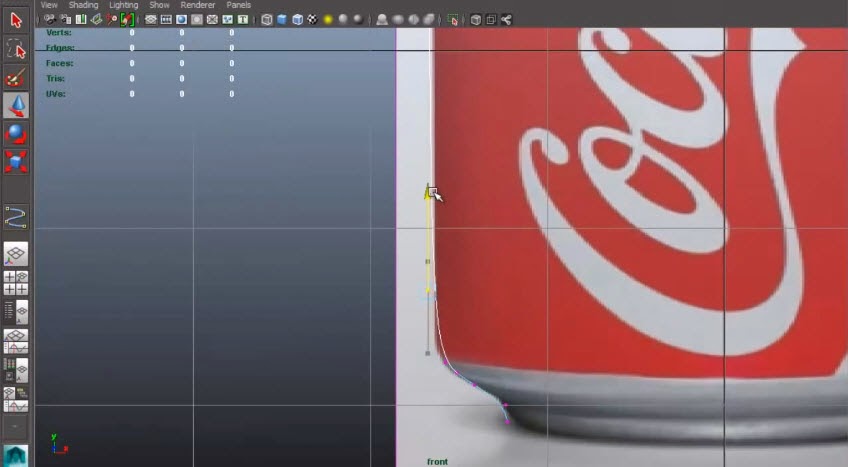This screenshot has height=467, width=848.
Task: Click the 'Verts:' heads-up display label
Action: (x=58, y=32)
